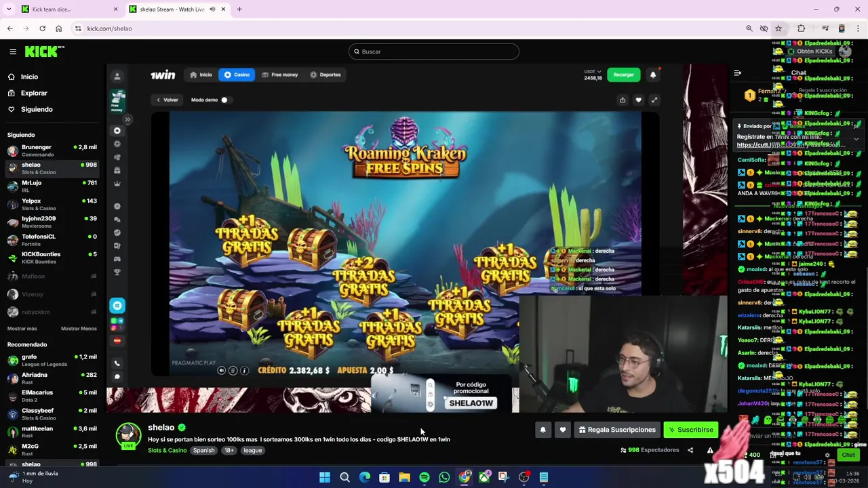
Task: Switch to Kick team dice browser tab
Action: (x=68, y=9)
